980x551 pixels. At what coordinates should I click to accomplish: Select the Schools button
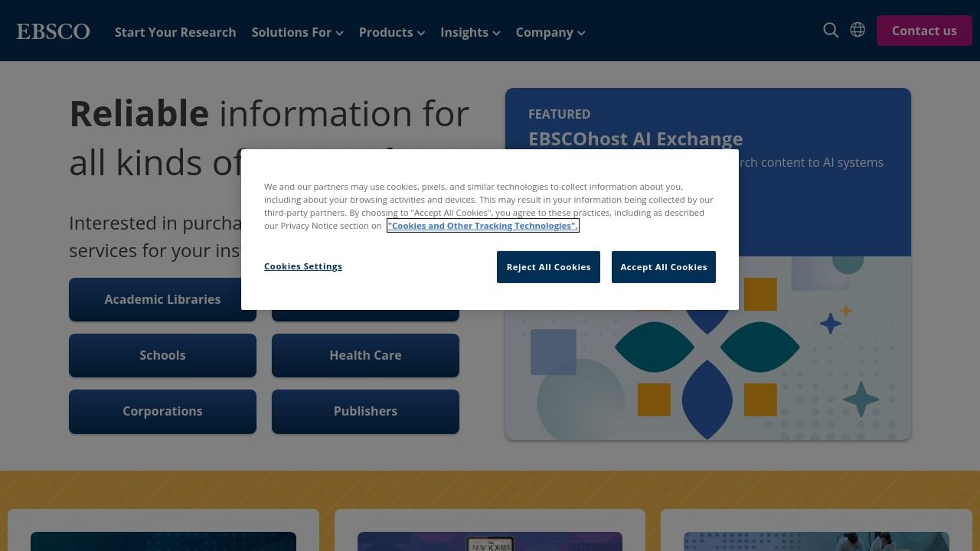162,355
